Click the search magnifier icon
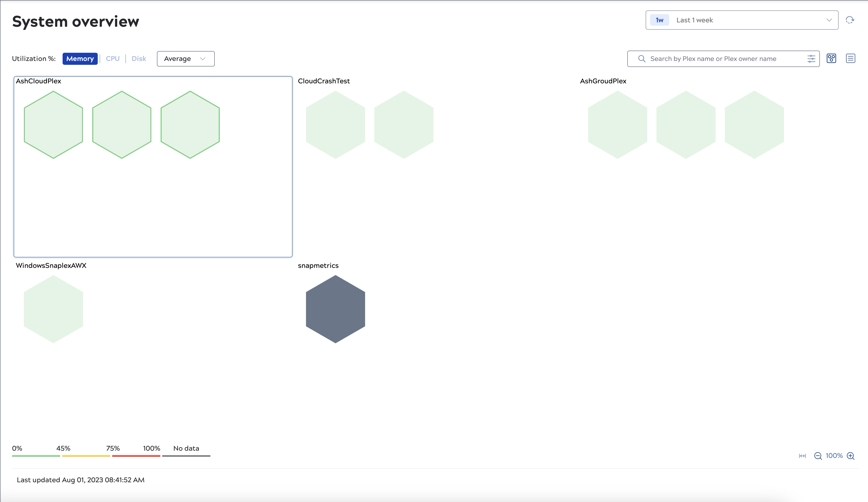Viewport: 868px width, 502px height. [641, 59]
